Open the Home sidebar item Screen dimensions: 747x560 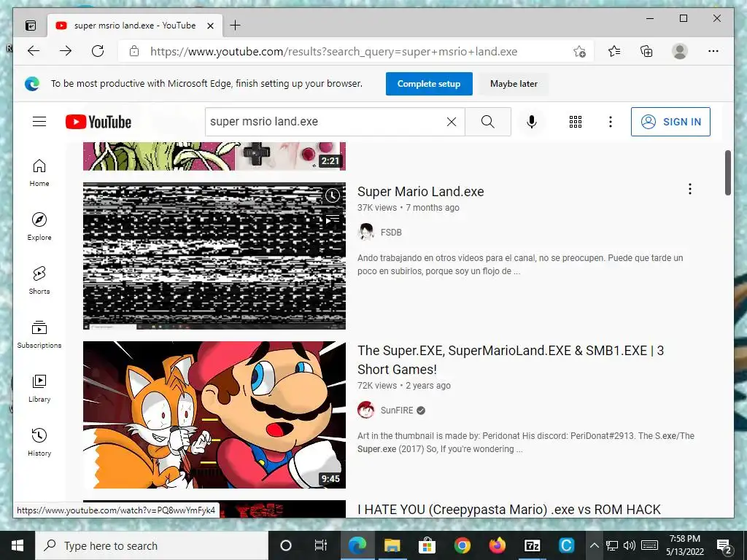pyautogui.click(x=39, y=172)
